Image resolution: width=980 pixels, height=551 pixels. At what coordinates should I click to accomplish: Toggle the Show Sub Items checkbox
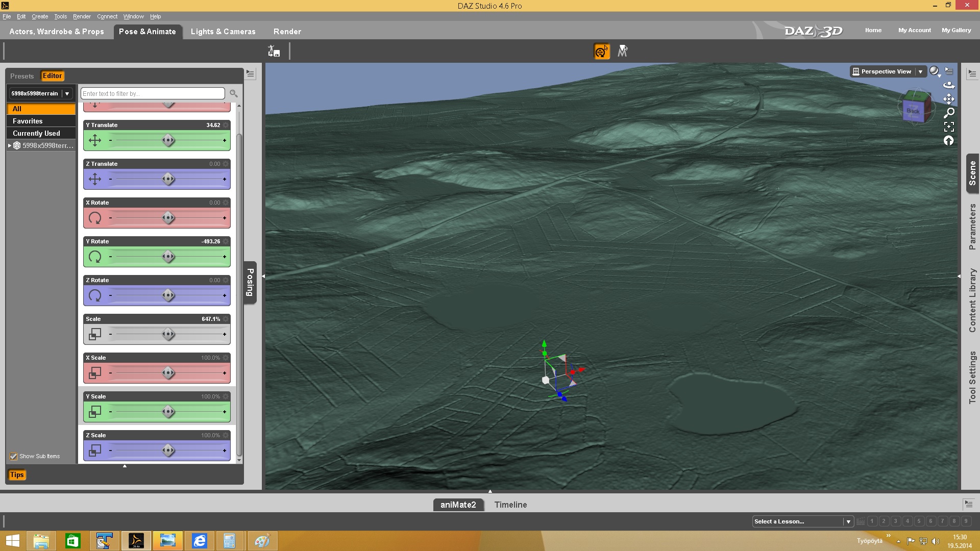pos(14,457)
